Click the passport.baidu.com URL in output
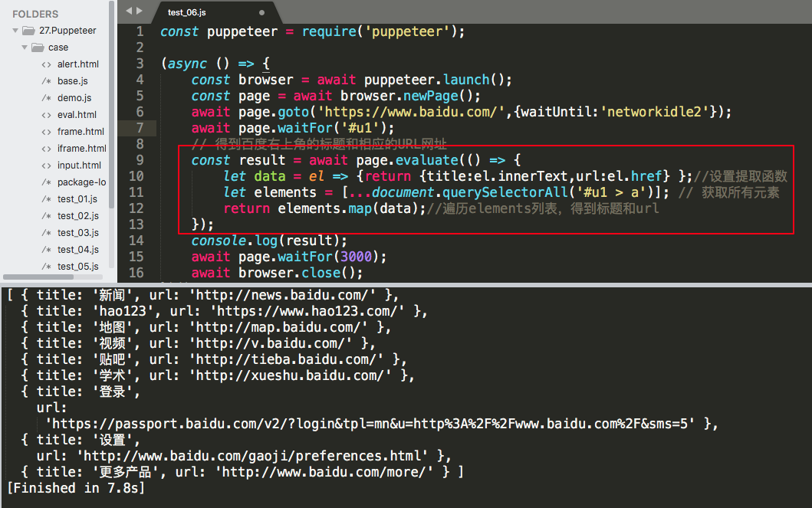Screen dimensions: 812x508 coord(370,424)
